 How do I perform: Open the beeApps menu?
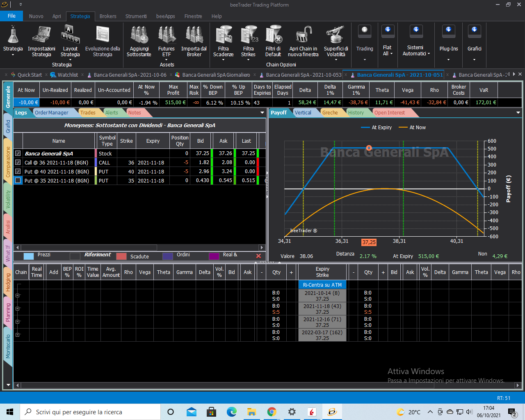(x=166, y=16)
